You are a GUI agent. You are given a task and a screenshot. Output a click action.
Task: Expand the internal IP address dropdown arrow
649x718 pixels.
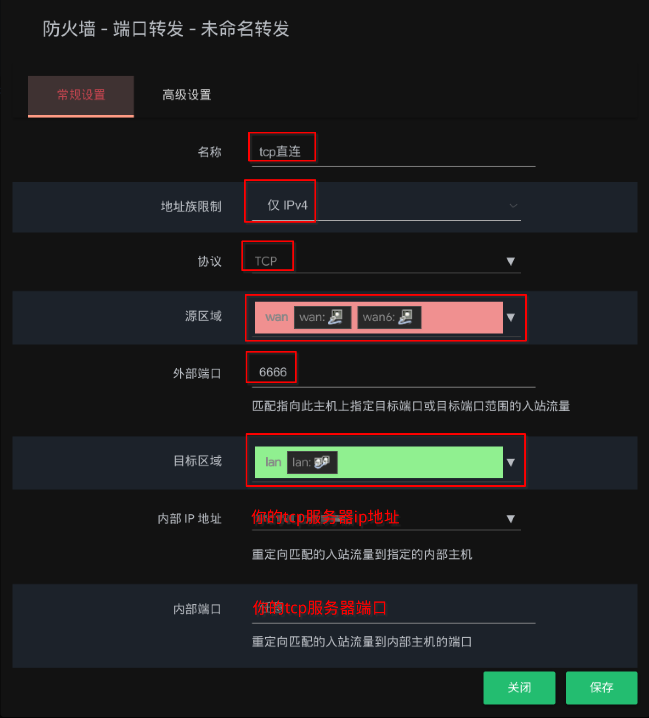tap(511, 519)
